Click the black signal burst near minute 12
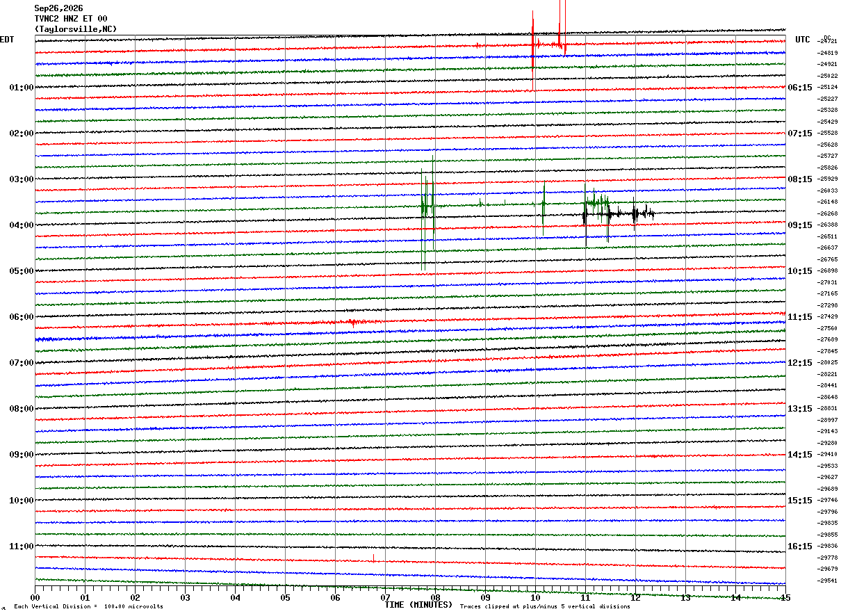The image size is (841, 616). (x=619, y=213)
